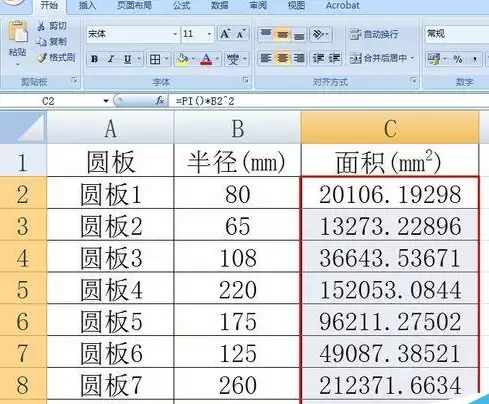Select Align Text Left icon

click(266, 58)
